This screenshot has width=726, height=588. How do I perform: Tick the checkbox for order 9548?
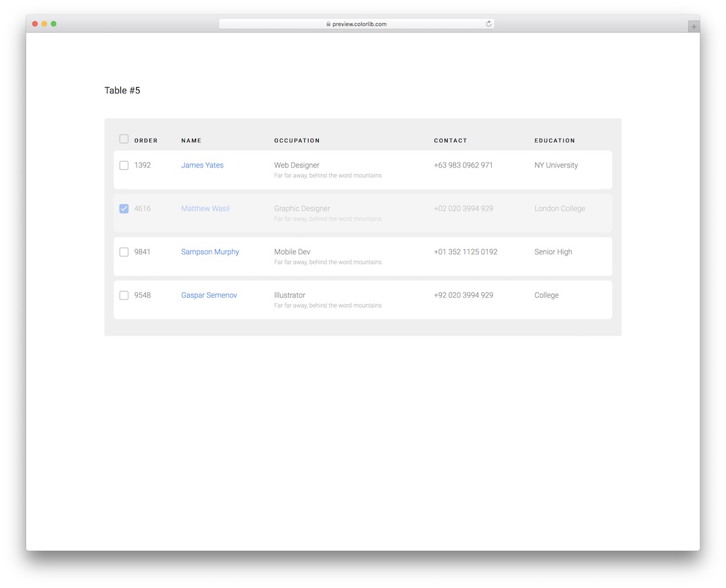(124, 295)
